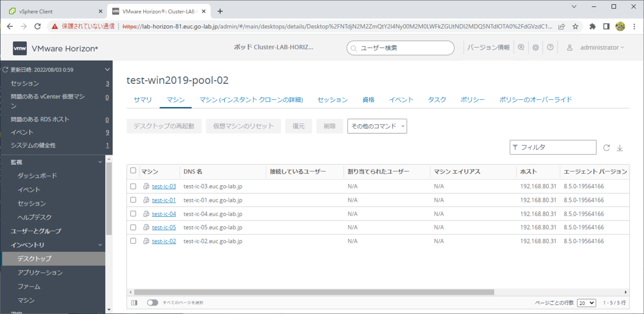Bookmark this page with the star icon
Screen dimensions: 644x314
point(575,26)
